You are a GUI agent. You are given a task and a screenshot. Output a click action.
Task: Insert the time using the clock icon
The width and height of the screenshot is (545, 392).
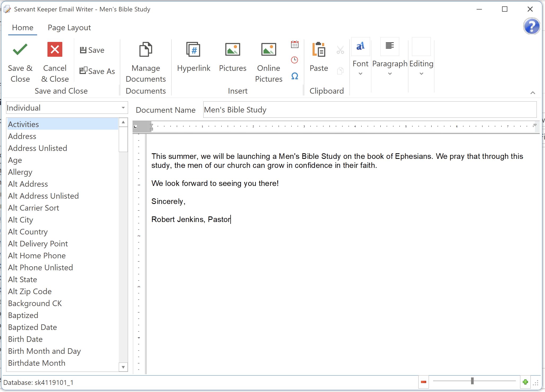[x=295, y=60]
